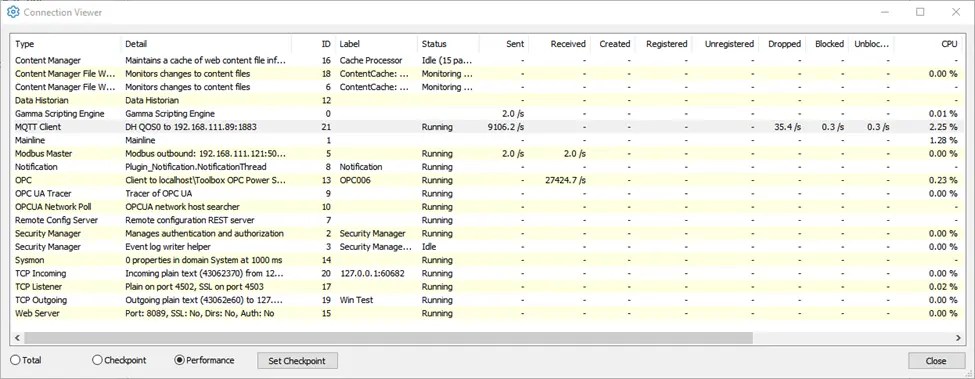Sort by the Sent column header
The image size is (975, 379).
(504, 43)
